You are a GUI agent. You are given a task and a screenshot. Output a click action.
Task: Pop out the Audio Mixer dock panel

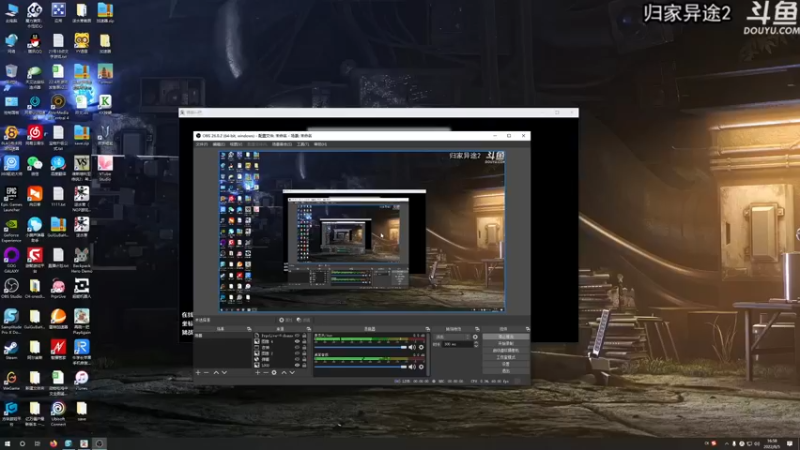428,329
